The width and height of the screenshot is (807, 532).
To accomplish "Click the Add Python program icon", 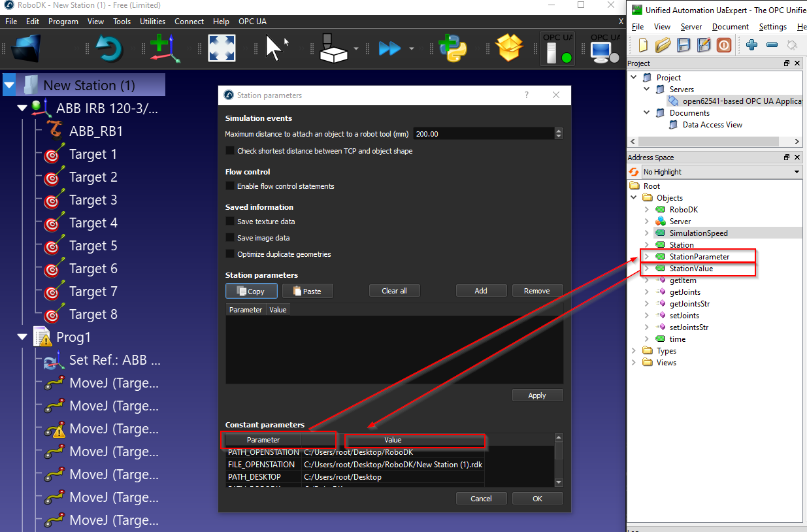I will pyautogui.click(x=453, y=48).
